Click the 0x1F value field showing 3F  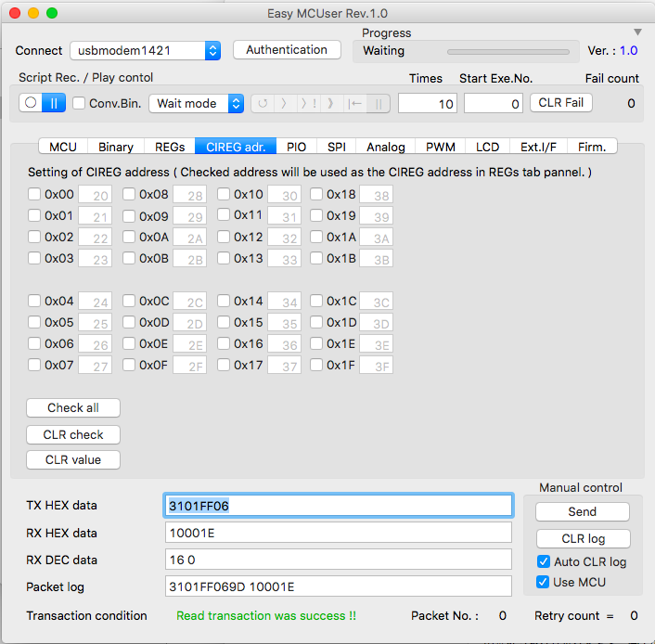point(377,366)
